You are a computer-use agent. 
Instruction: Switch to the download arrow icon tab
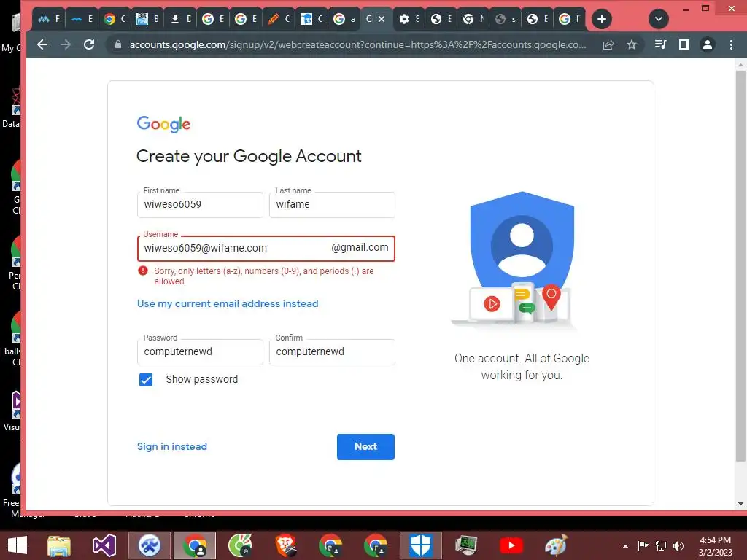pos(180,19)
